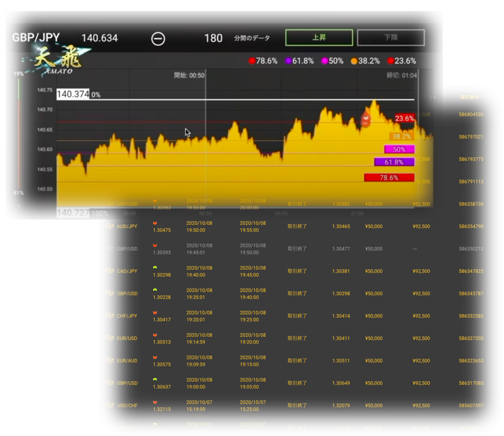
Task: Click trade number 586804536
Action: 471,114
